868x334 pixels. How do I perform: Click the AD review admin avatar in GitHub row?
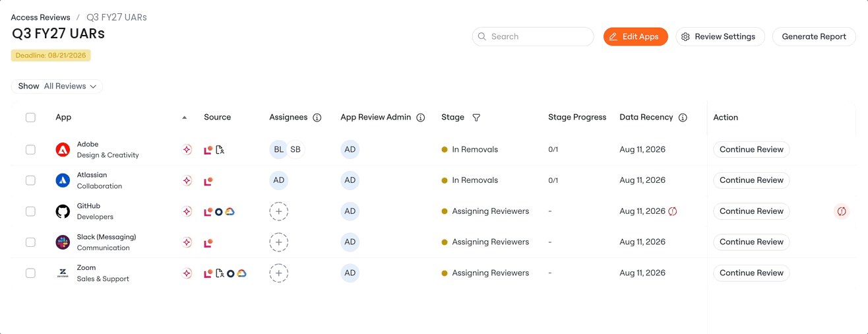pyautogui.click(x=350, y=211)
